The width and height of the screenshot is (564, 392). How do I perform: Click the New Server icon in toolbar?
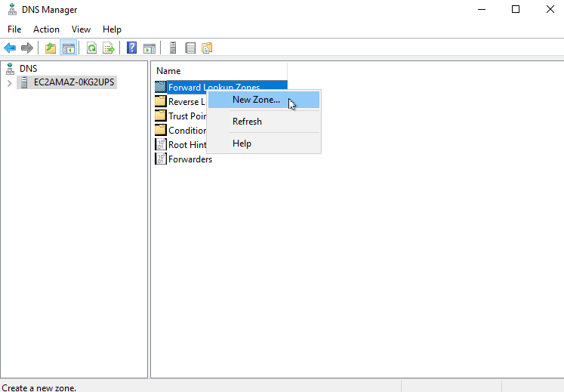pos(173,48)
